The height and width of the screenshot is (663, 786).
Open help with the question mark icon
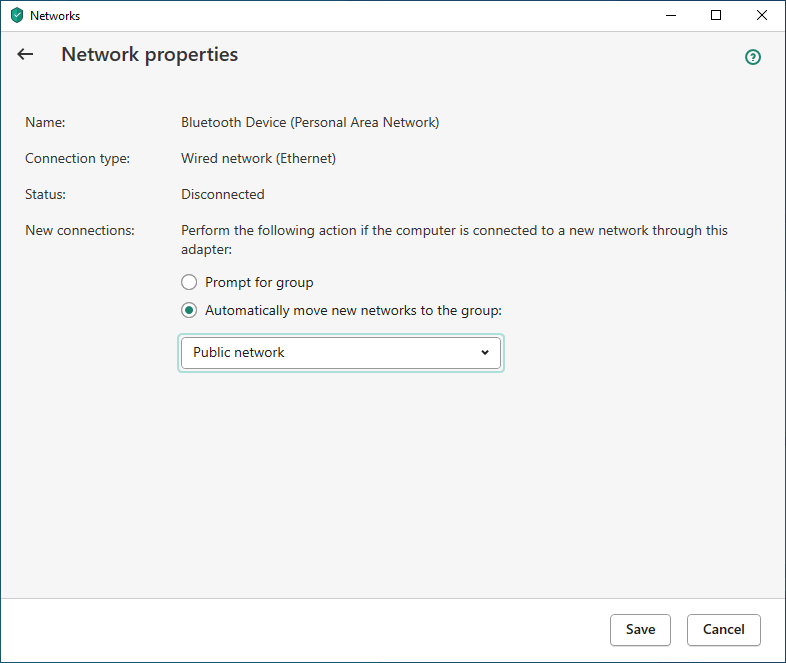(x=753, y=57)
